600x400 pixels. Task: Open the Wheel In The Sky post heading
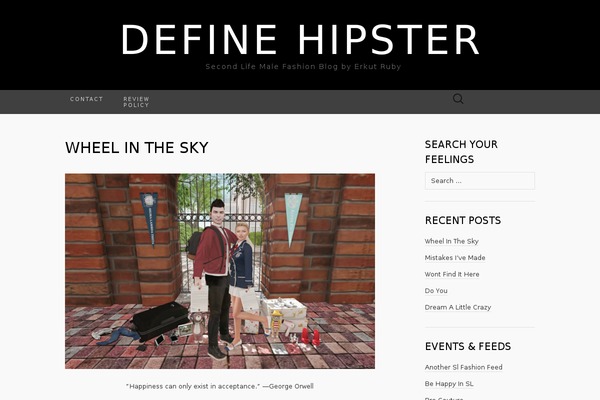tap(137, 148)
